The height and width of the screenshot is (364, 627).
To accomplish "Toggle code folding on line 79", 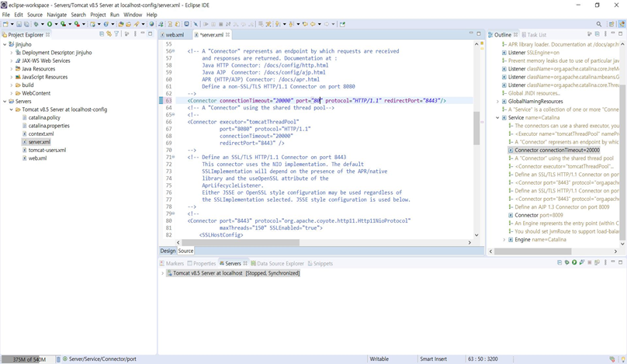I will coord(174,213).
